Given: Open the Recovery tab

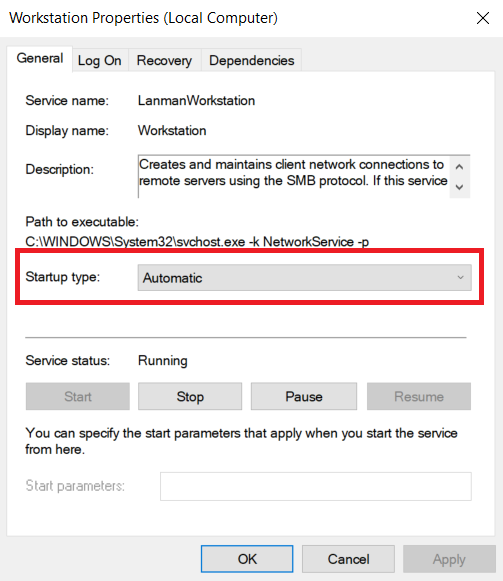Looking at the screenshot, I should point(164,60).
